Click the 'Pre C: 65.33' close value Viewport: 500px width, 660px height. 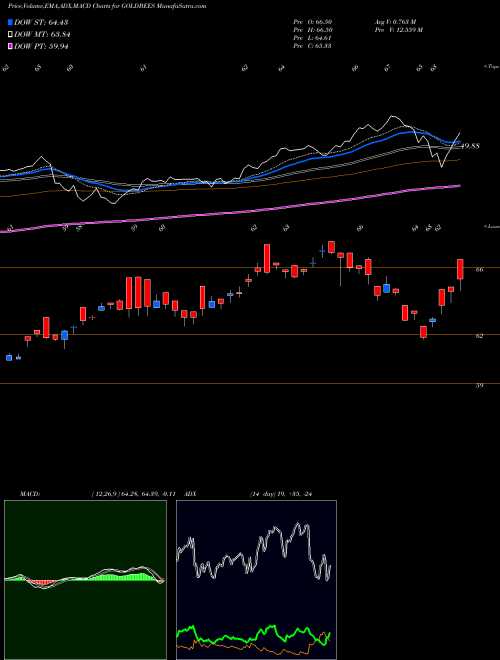coord(313,45)
